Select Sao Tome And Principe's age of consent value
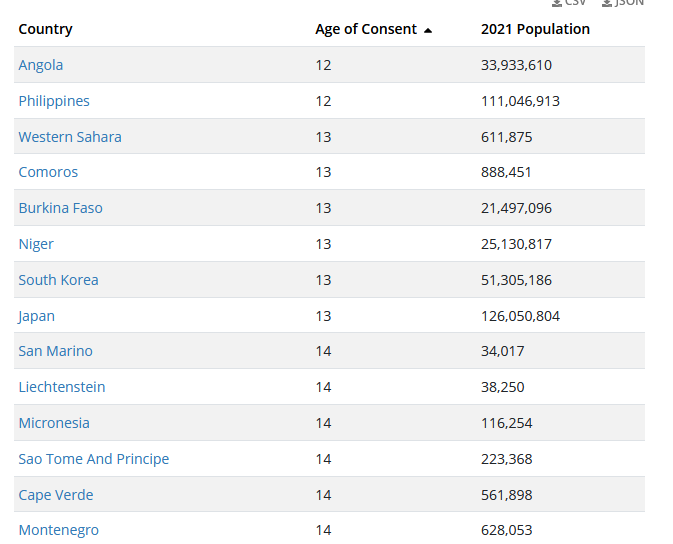Screen dimensions: 673x544 (323, 459)
